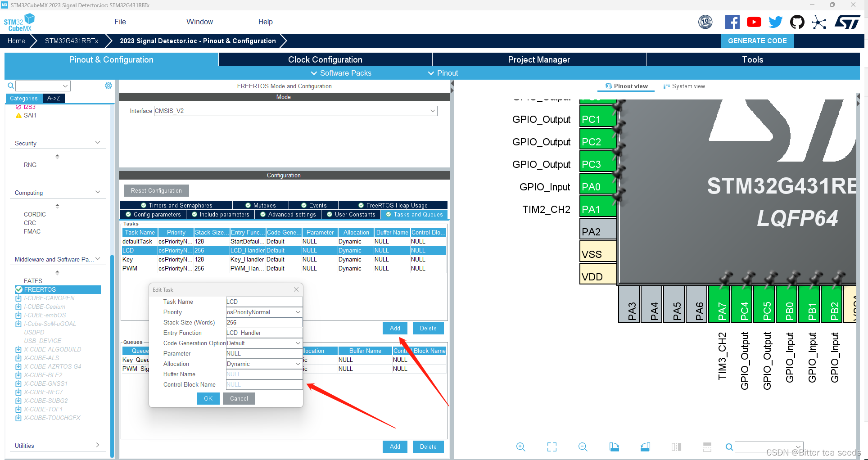Viewport: 868px width, 460px height.
Task: Click the download icon beside X-CUBE-ALGOBUILD
Action: [18, 349]
